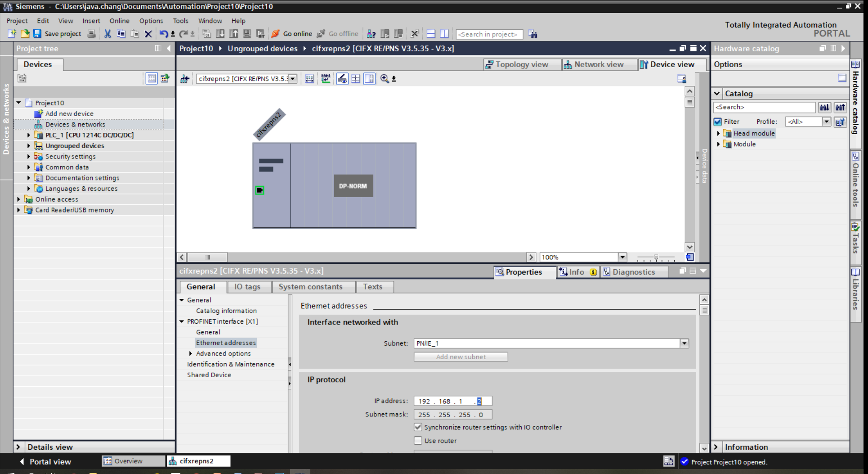Click the New project icon

point(12,34)
